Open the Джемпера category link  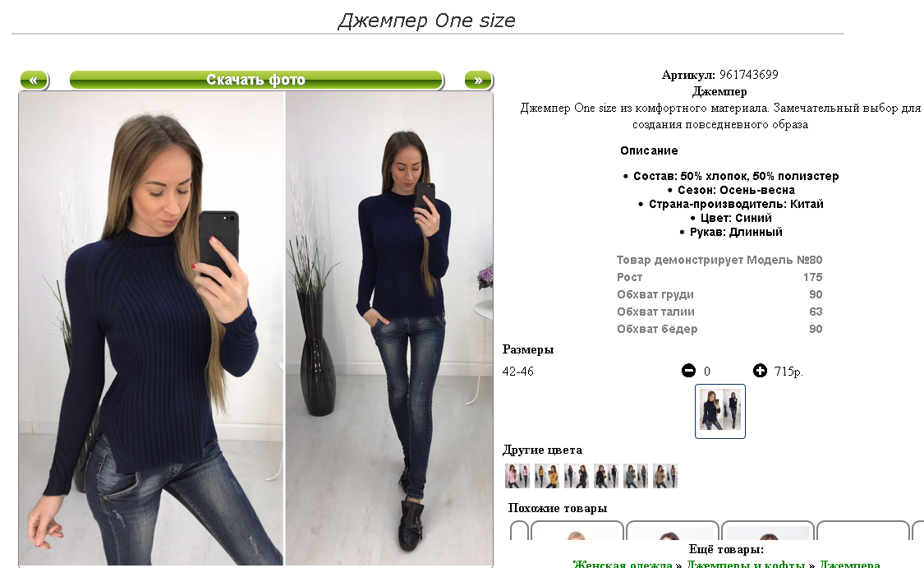(850, 563)
